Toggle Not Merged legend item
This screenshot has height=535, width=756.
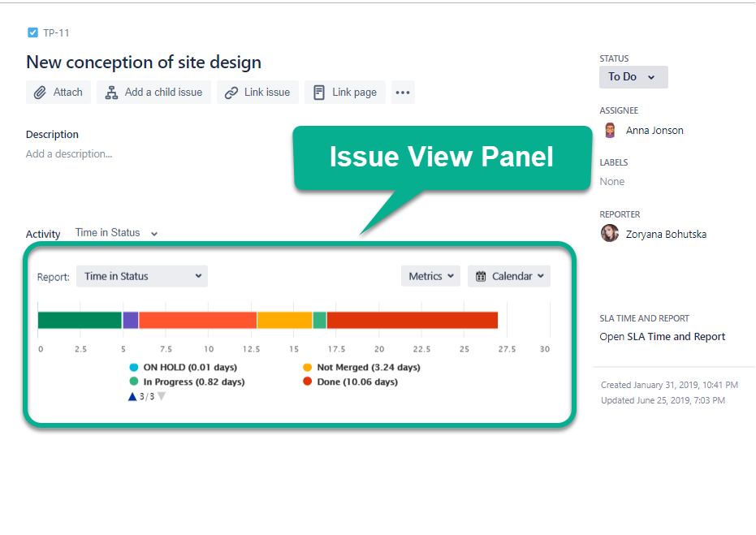tap(361, 367)
